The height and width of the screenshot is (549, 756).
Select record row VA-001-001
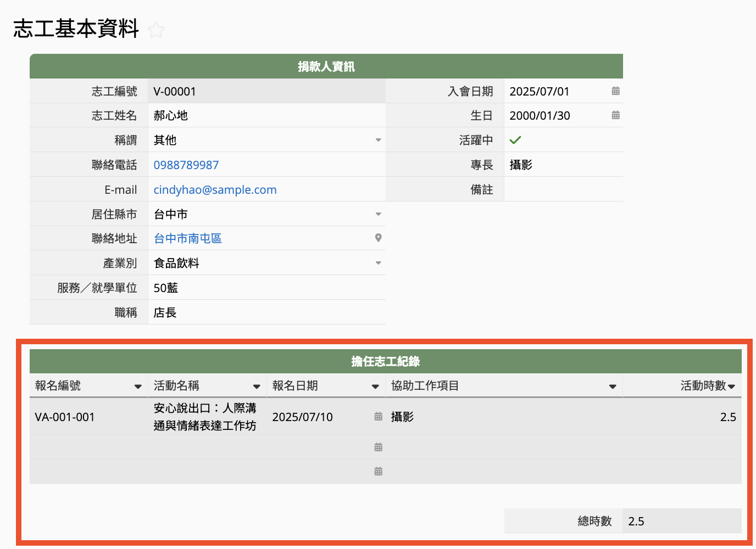pos(65,417)
